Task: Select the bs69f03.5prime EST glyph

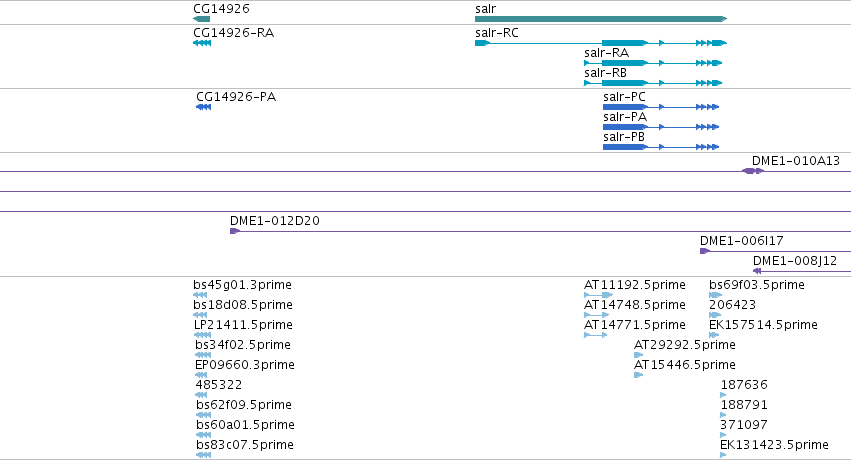Action: tap(715, 295)
